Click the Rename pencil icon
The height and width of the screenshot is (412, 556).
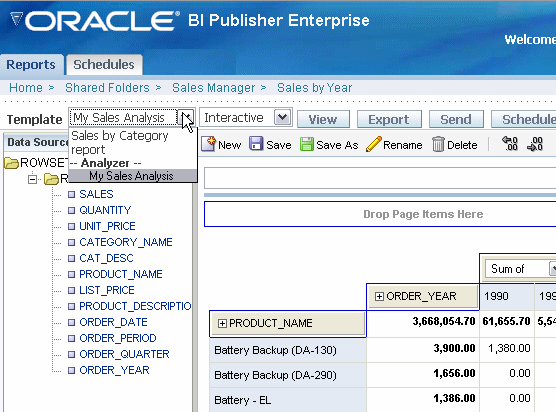pos(373,144)
